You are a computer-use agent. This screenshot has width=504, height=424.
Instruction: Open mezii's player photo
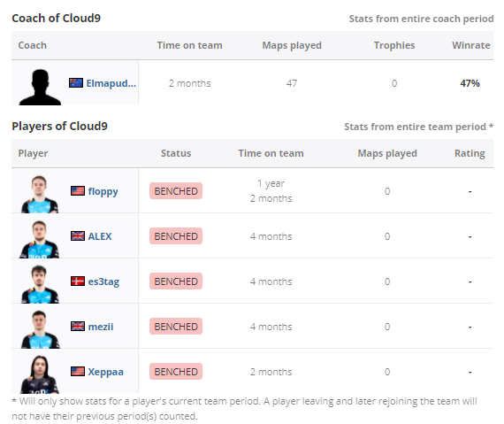40,329
